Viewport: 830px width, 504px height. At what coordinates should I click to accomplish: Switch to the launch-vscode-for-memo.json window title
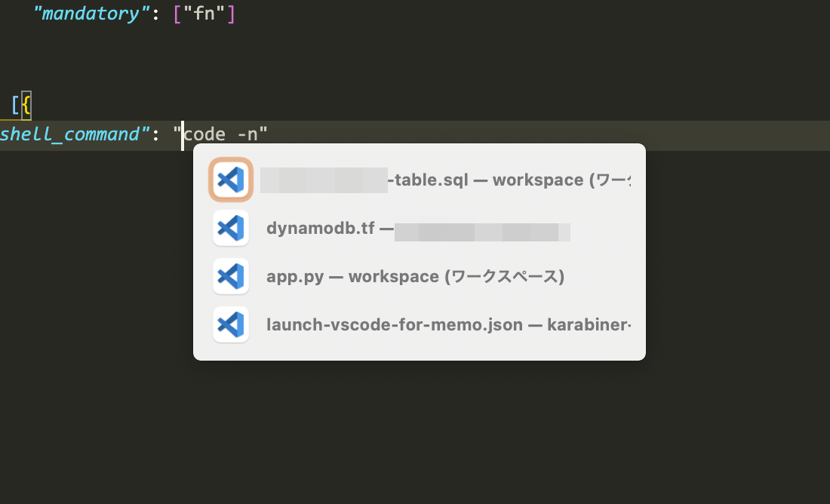coord(448,324)
